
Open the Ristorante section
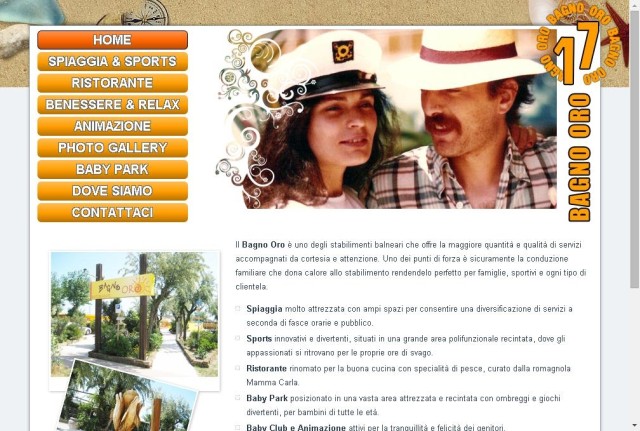[x=112, y=83]
